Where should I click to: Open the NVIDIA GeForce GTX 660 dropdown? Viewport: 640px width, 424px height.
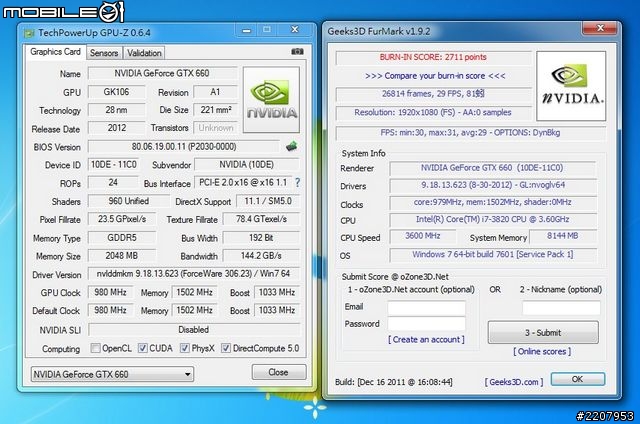point(112,374)
